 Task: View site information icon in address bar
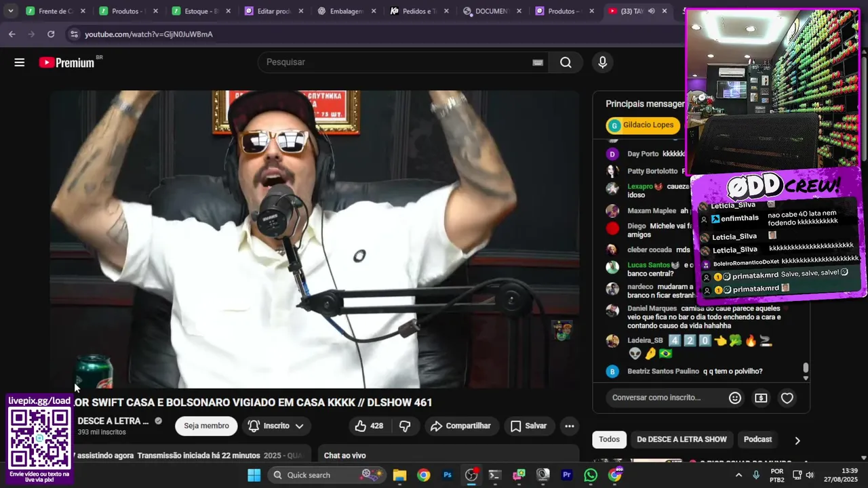pyautogui.click(x=73, y=34)
